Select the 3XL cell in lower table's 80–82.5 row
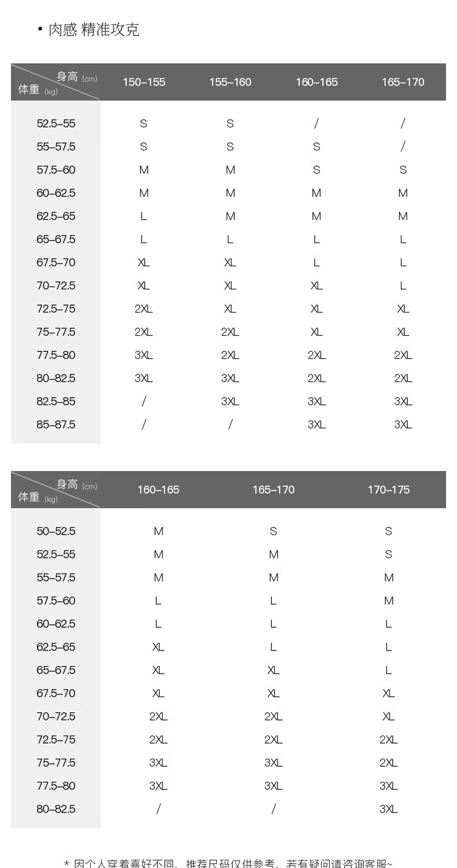The image size is (457, 868). [x=388, y=809]
